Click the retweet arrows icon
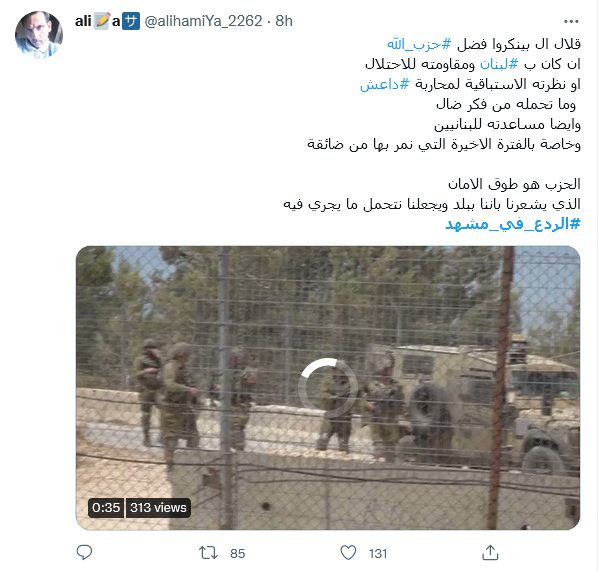The width and height of the screenshot is (599, 572). pyautogui.click(x=208, y=553)
